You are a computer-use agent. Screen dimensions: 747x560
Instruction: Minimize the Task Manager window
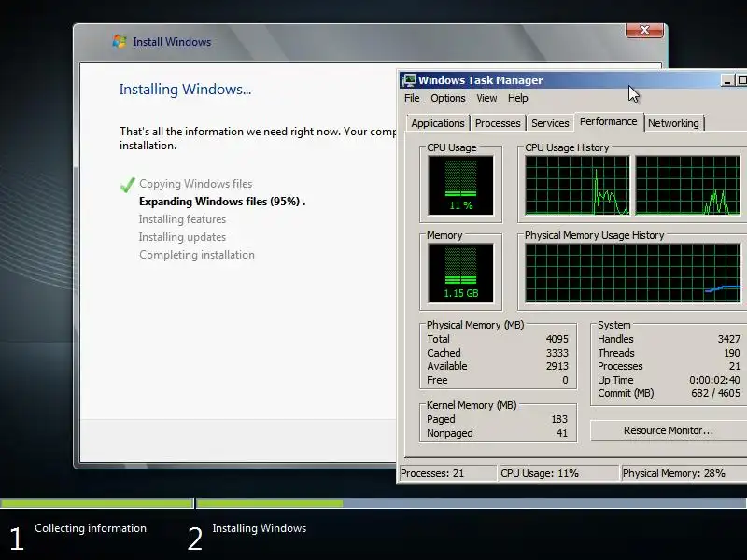727,80
